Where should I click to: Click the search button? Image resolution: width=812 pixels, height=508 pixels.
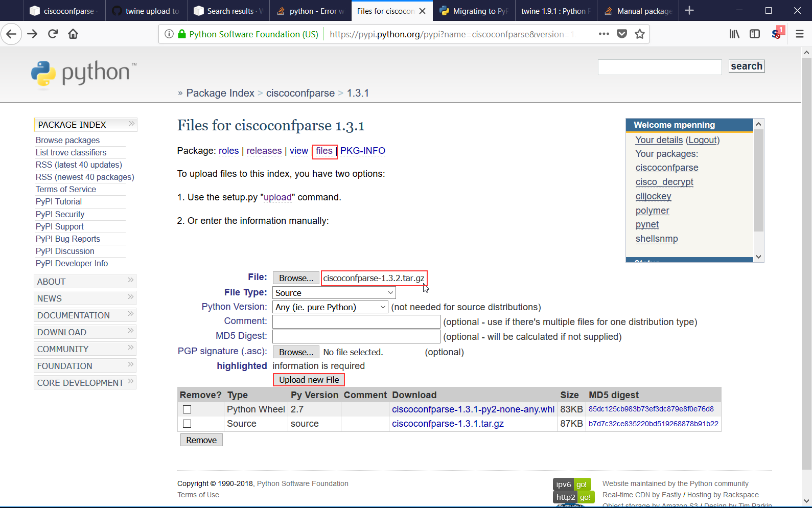pos(747,66)
